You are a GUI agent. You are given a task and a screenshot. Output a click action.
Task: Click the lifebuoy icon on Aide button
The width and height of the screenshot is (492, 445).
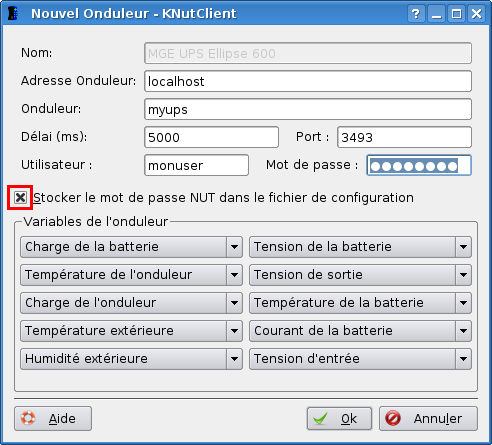28,418
